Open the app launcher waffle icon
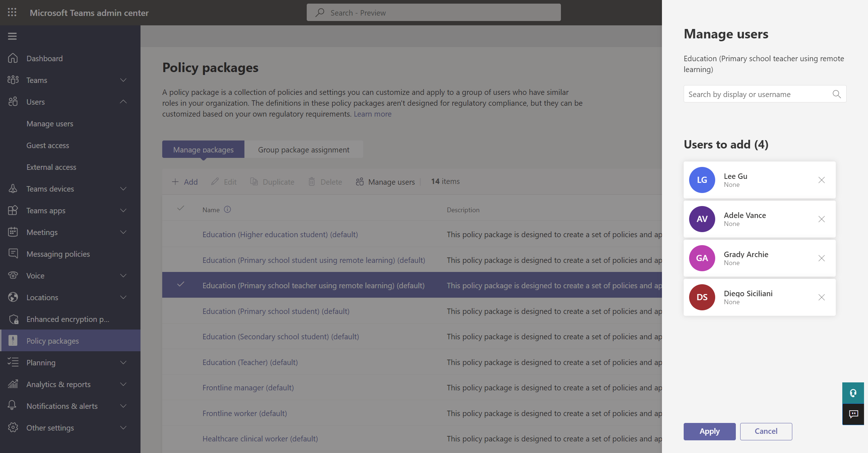Screen dimensions: 868x453 12,13
